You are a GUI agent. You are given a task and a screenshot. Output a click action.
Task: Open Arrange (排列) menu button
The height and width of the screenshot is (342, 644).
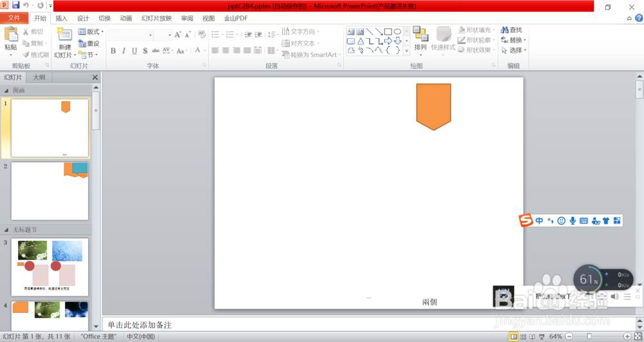[x=421, y=40]
